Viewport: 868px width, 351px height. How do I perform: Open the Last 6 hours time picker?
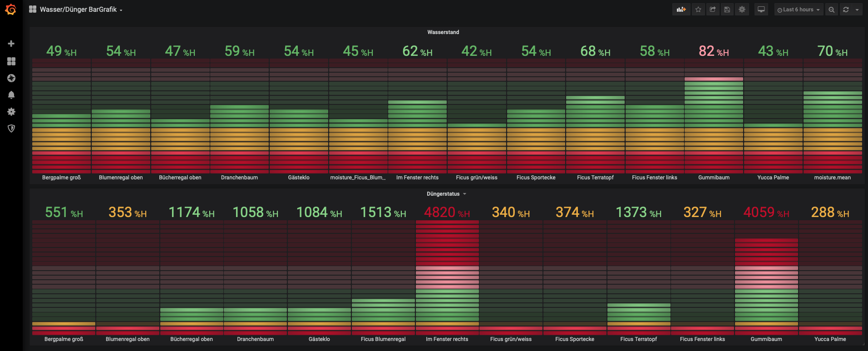click(799, 10)
